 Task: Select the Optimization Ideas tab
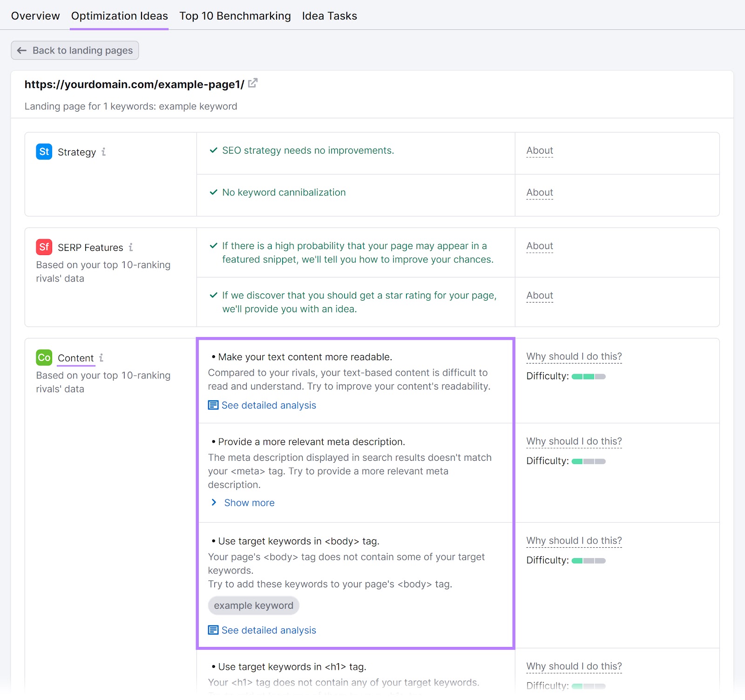119,16
